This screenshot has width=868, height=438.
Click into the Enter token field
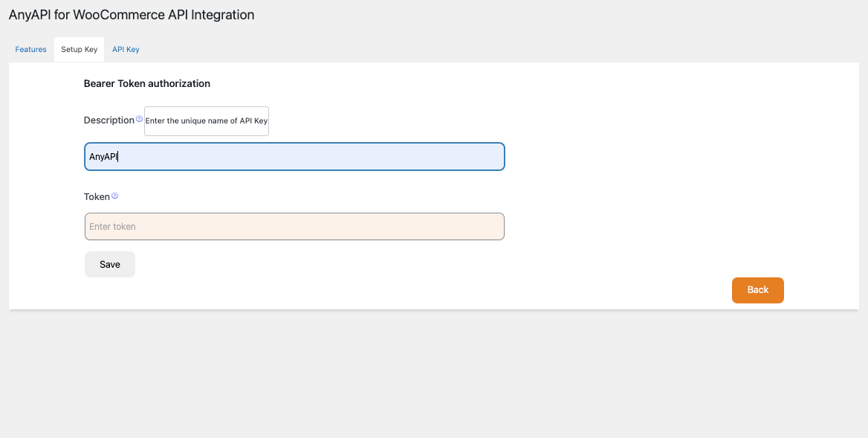tap(294, 227)
